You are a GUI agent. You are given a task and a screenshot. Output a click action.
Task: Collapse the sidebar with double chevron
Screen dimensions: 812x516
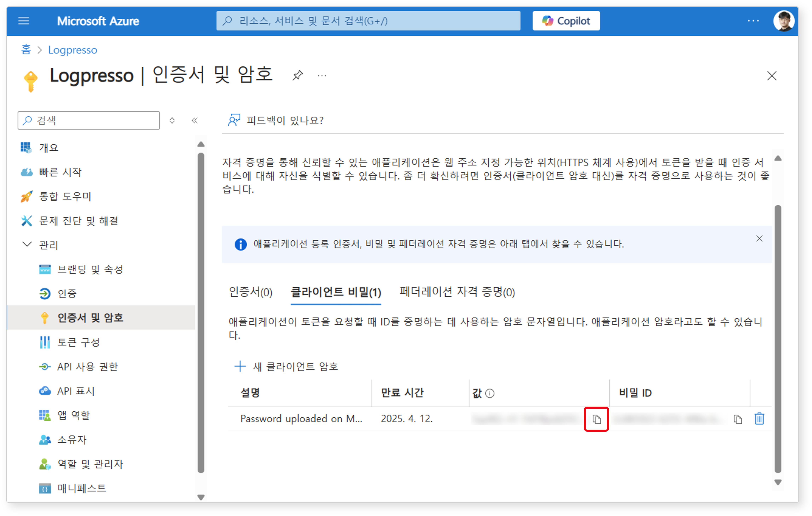195,121
